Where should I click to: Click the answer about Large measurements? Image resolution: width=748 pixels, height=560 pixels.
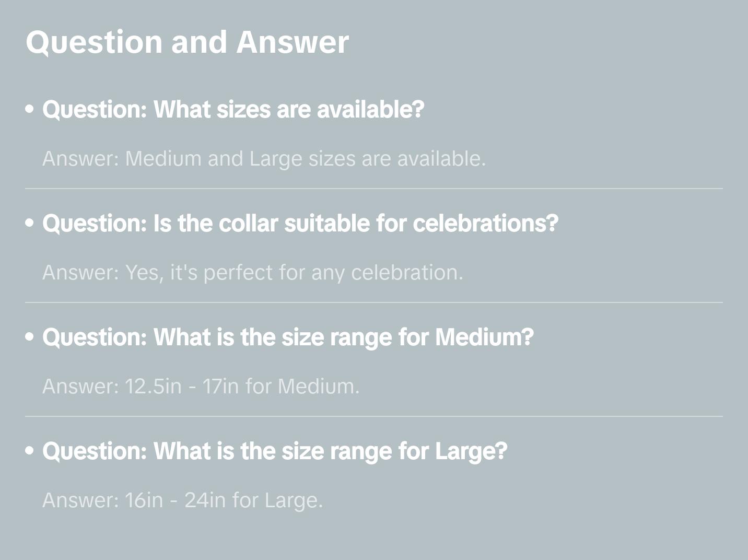point(182,500)
